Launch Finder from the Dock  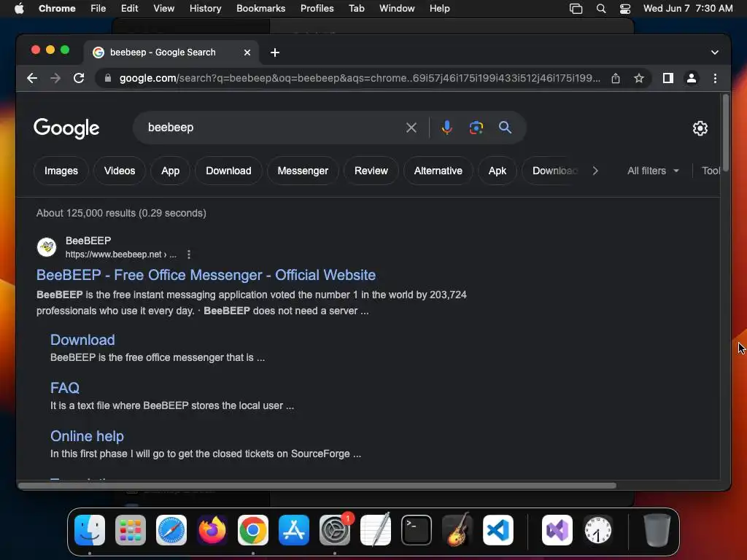pyautogui.click(x=90, y=530)
